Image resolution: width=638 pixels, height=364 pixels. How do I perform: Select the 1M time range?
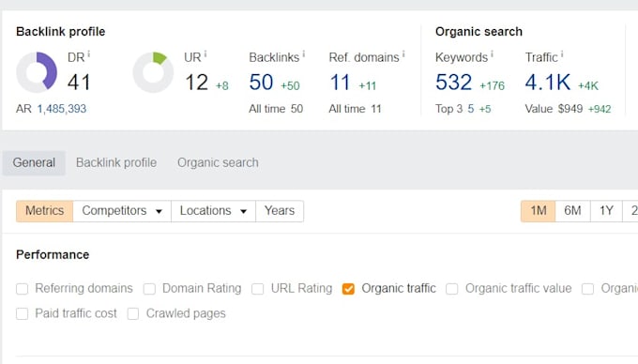(538, 211)
